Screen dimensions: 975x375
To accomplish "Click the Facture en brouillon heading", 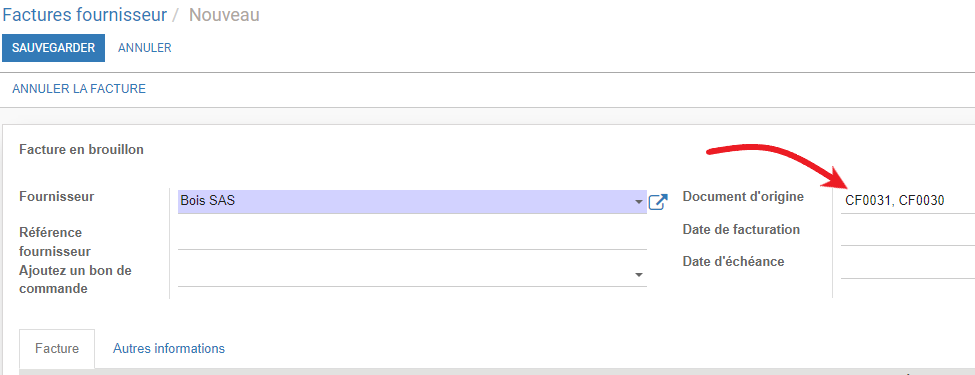I will click(81, 150).
